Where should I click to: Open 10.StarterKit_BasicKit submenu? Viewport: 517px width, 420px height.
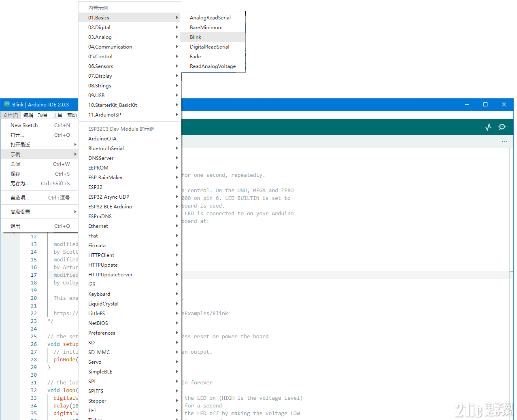(x=130, y=105)
